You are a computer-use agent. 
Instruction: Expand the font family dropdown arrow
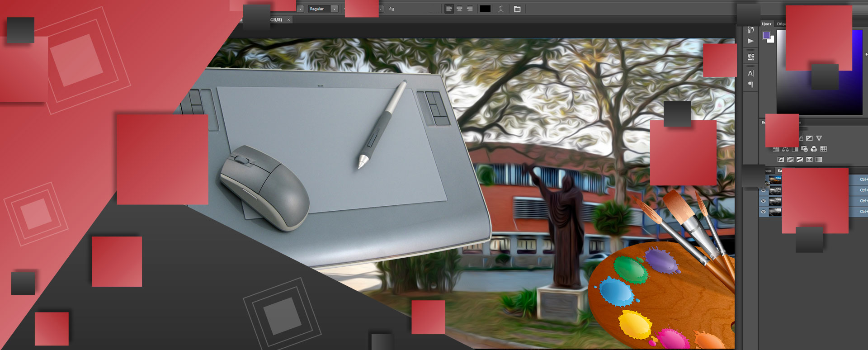point(300,9)
